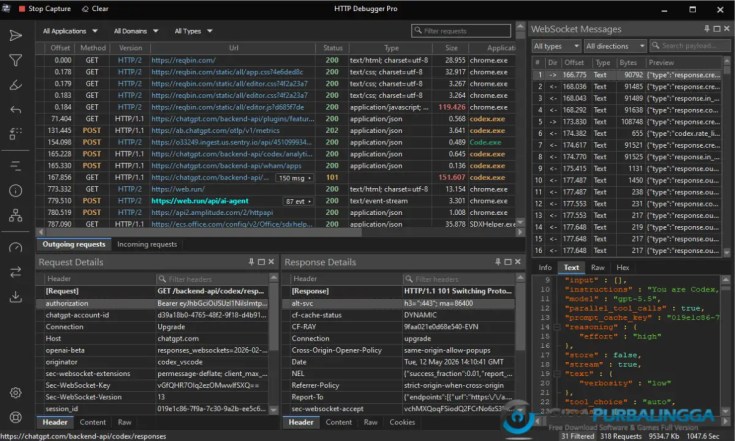The height and width of the screenshot is (441, 735).
Task: Maximize the WebSocket Messages panel
Action: click(x=717, y=29)
